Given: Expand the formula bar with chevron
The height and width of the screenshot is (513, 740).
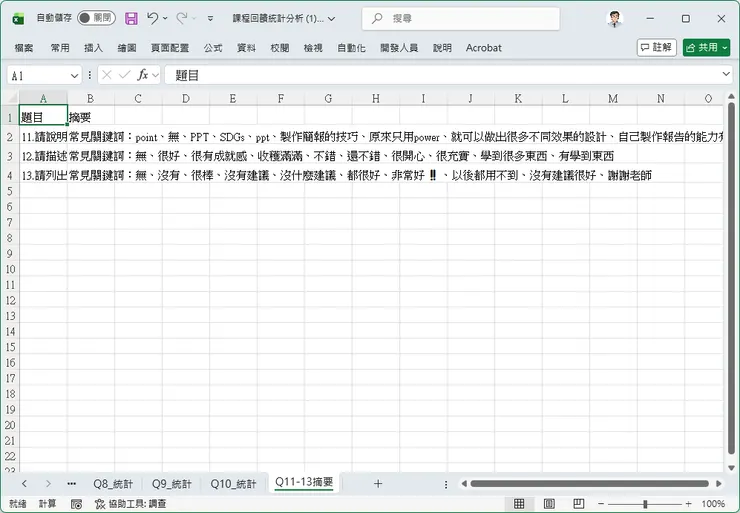Looking at the screenshot, I should coord(726,74).
